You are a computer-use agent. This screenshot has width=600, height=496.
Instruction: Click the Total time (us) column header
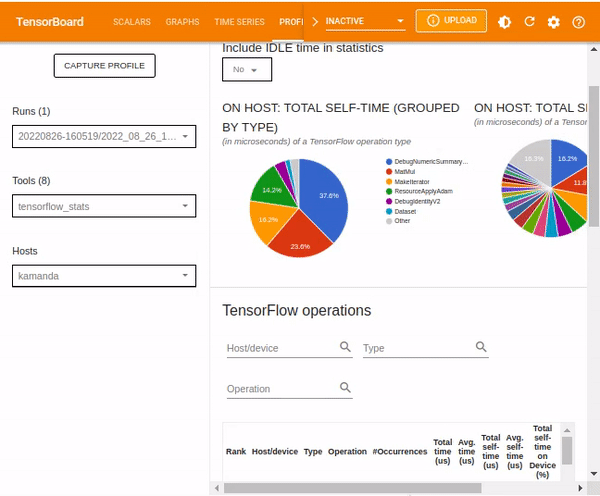pos(442,452)
